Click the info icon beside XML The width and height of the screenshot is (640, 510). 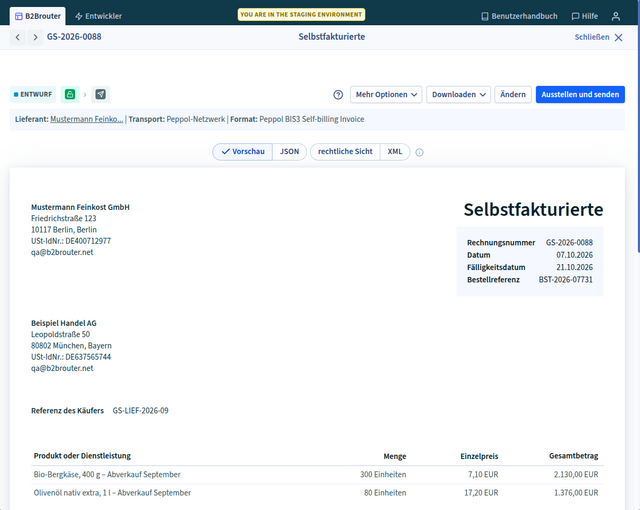click(419, 152)
